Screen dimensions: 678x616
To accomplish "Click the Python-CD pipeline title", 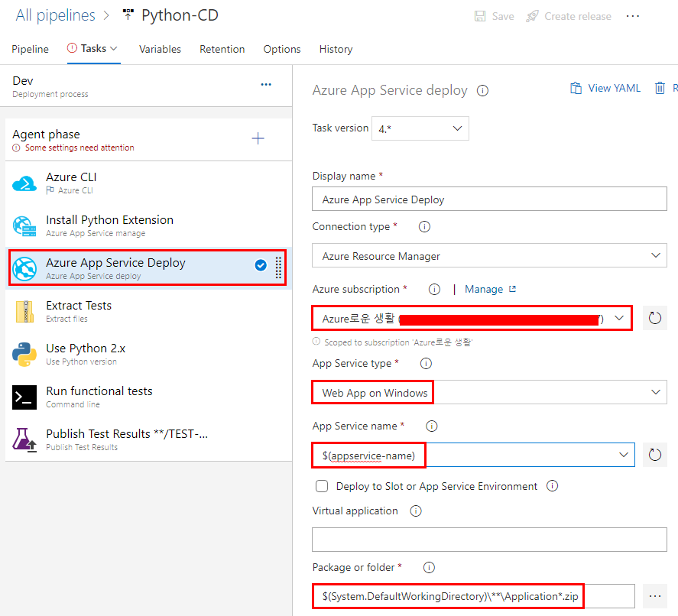I will 180,15.
